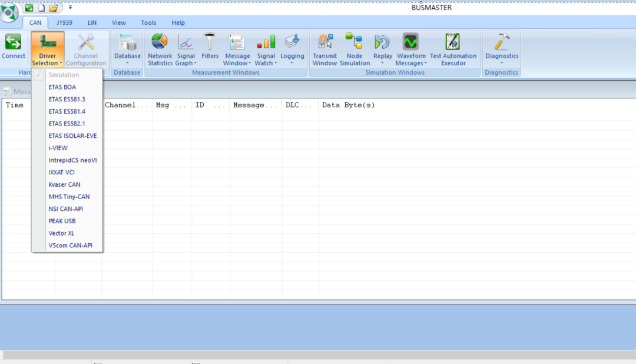This screenshot has width=636, height=364.
Task: Click the Database group label under the ribbon
Action: [127, 72]
